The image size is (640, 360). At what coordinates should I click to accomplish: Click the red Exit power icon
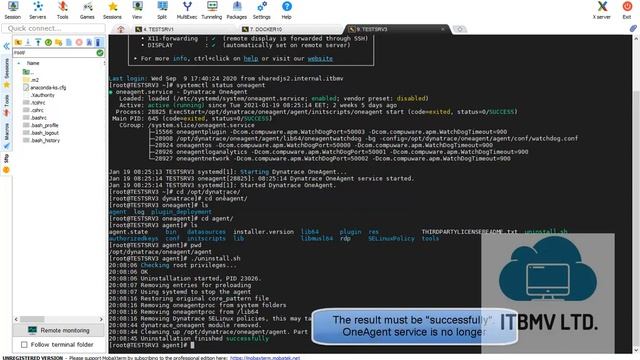(x=627, y=10)
